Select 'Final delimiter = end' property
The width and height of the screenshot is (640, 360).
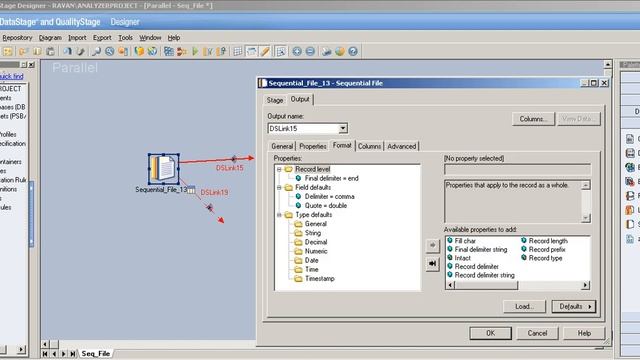331,178
